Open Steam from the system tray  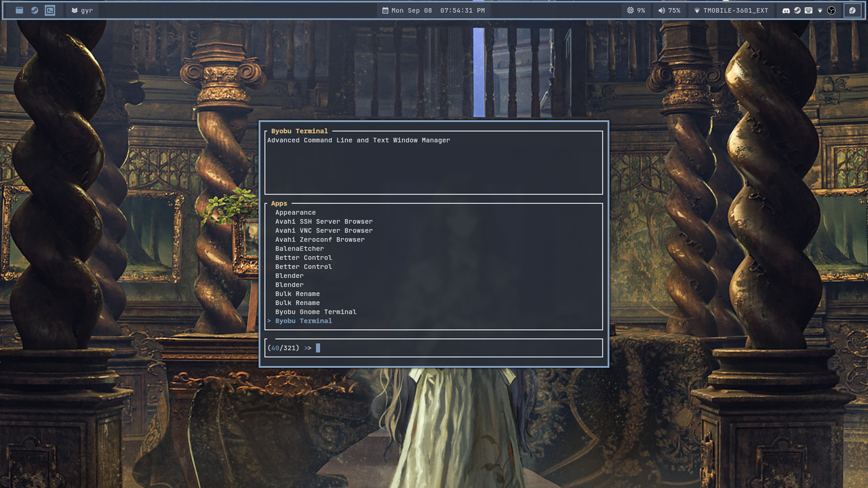797,11
